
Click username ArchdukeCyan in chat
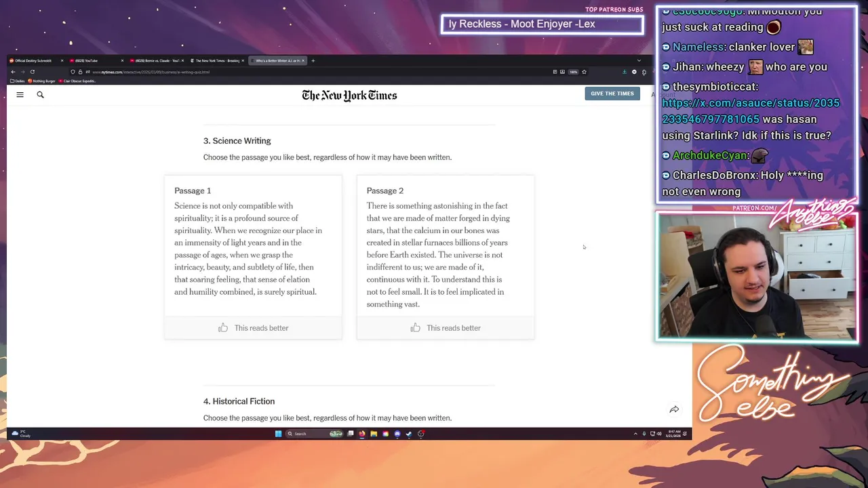tap(710, 155)
